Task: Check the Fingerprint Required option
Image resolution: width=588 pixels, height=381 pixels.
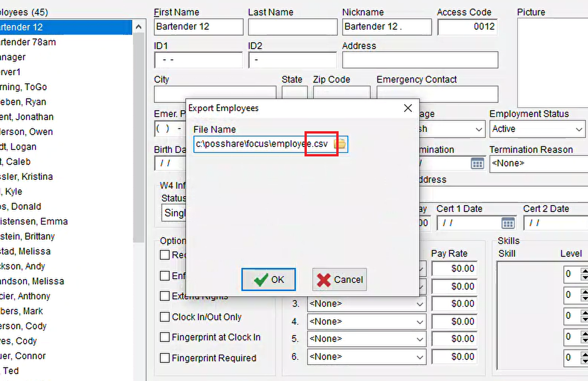Action: 165,358
